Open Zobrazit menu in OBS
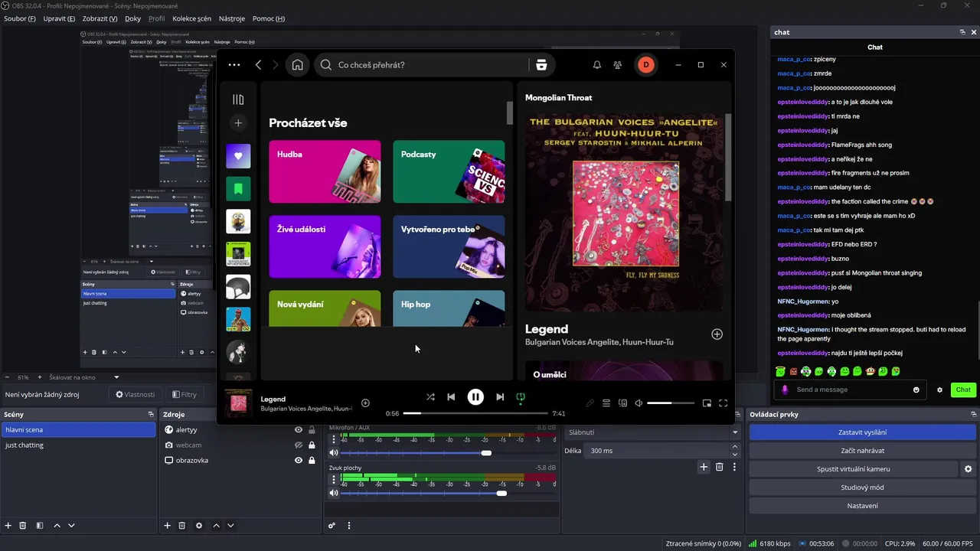980x551 pixels. tap(100, 18)
